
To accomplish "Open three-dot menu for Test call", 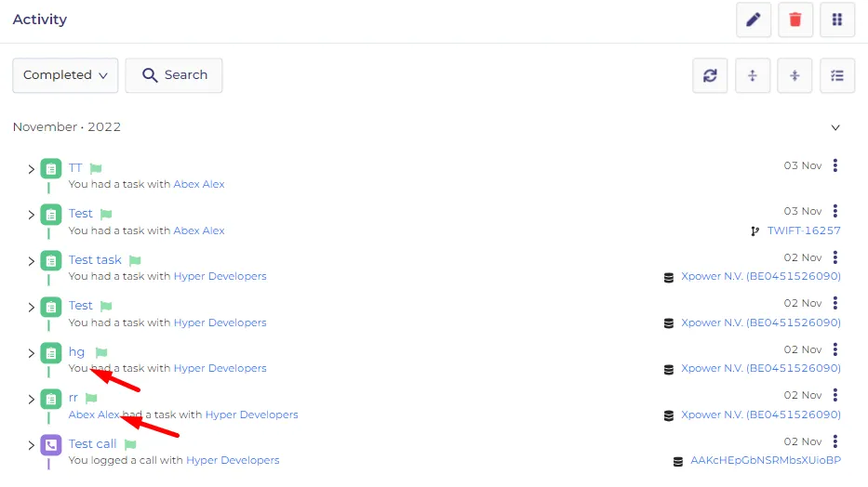I will [835, 441].
